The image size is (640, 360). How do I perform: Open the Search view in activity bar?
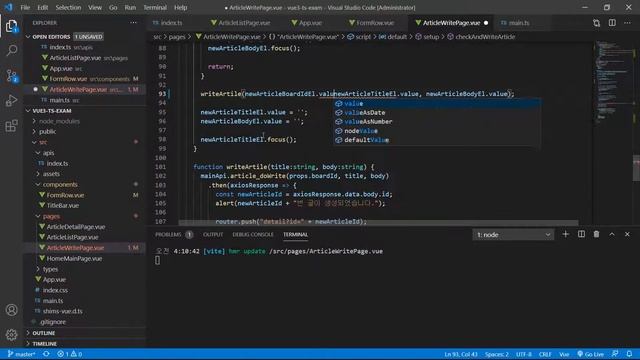pos(11,51)
